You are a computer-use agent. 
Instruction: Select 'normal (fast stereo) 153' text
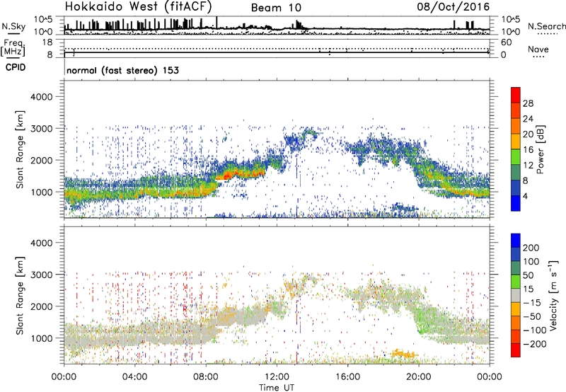click(x=122, y=70)
